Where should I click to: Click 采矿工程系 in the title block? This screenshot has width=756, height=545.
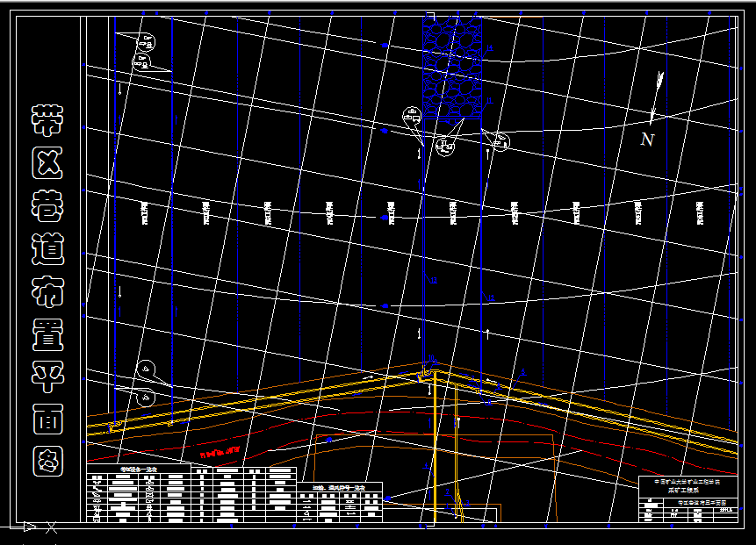(683, 490)
